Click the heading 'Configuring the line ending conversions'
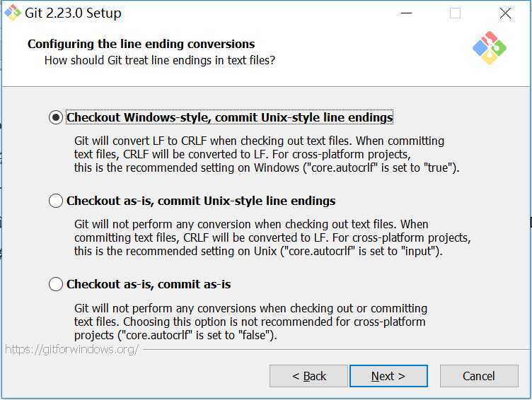532x400 pixels. point(141,44)
